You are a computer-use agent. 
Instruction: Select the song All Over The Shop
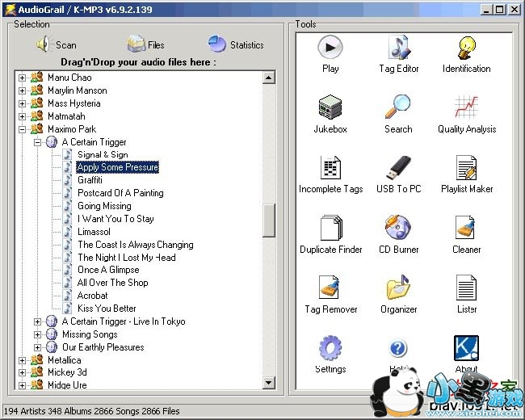click(112, 283)
